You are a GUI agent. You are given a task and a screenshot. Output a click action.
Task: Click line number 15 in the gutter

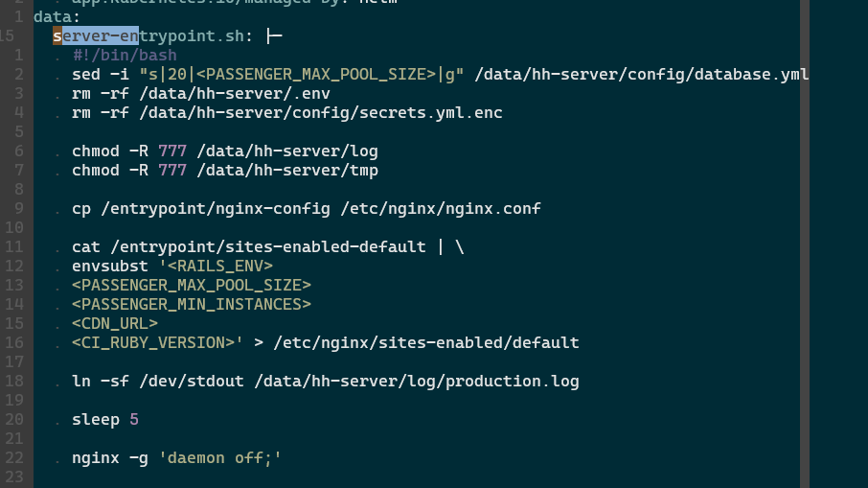click(x=9, y=36)
